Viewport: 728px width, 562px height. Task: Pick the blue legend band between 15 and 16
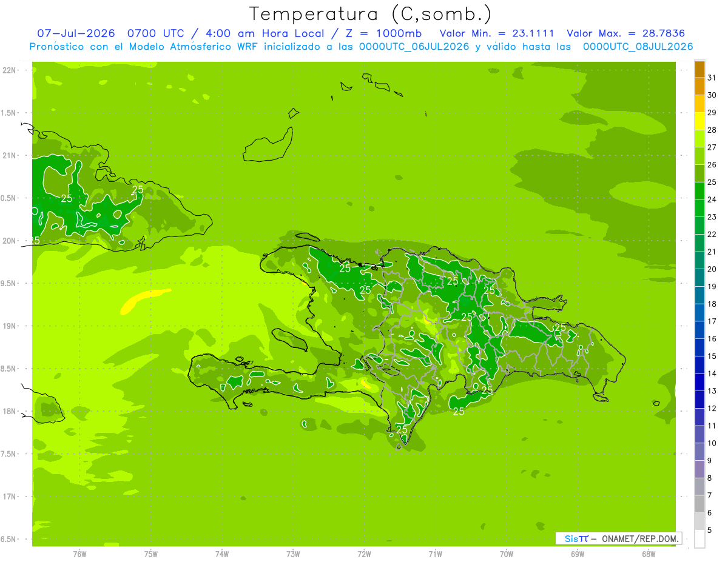click(699, 347)
